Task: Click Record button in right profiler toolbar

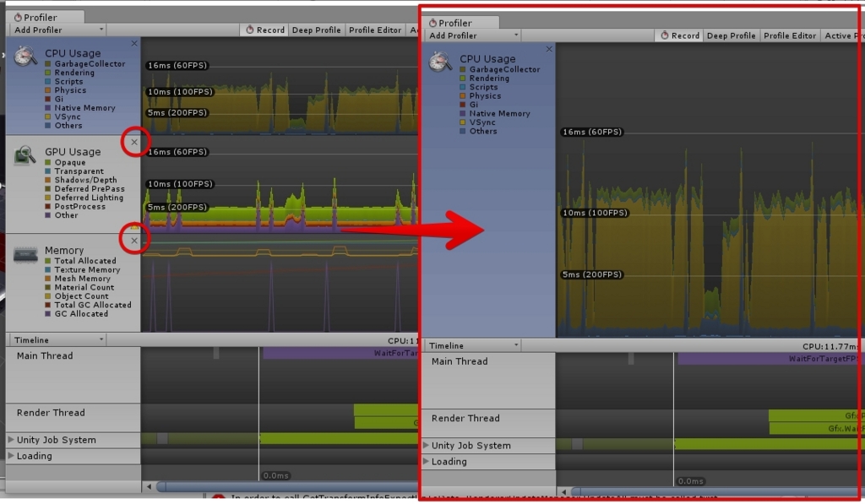Action: pos(680,35)
